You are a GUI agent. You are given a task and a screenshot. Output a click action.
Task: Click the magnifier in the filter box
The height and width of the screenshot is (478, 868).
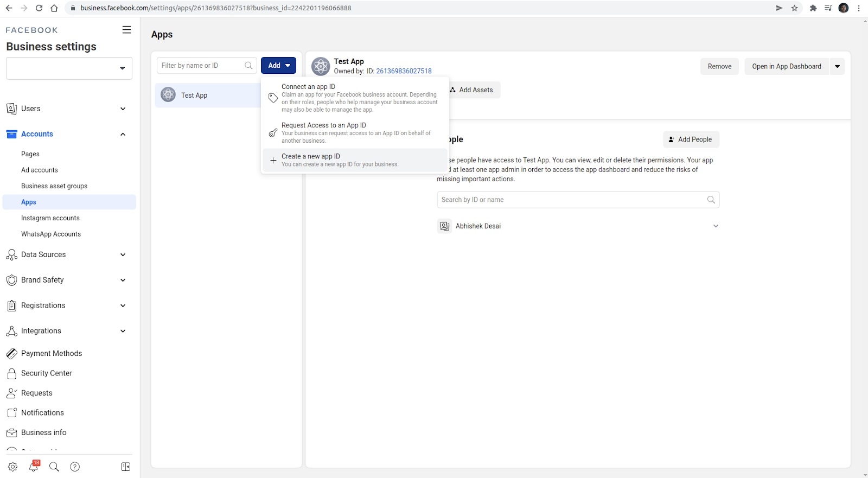[x=248, y=66]
